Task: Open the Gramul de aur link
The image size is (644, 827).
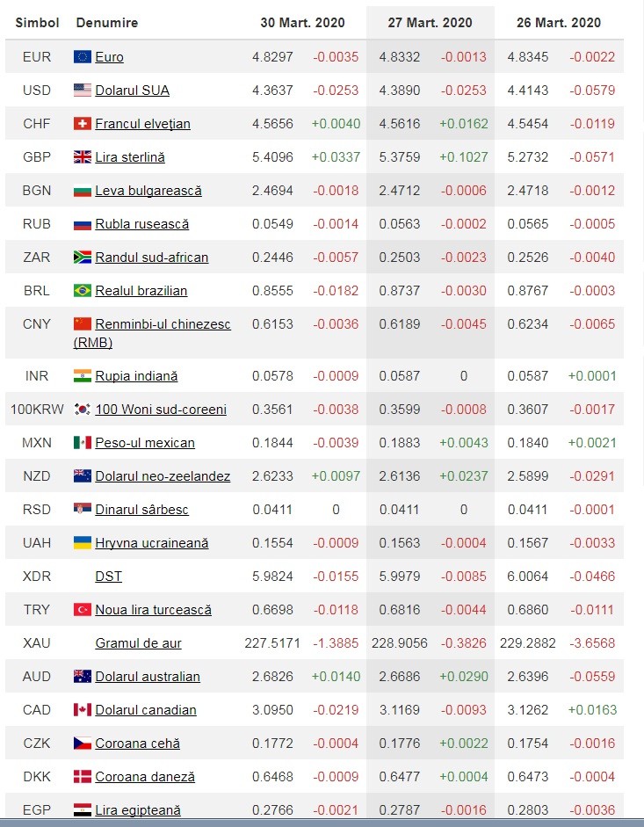Action: pos(138,643)
